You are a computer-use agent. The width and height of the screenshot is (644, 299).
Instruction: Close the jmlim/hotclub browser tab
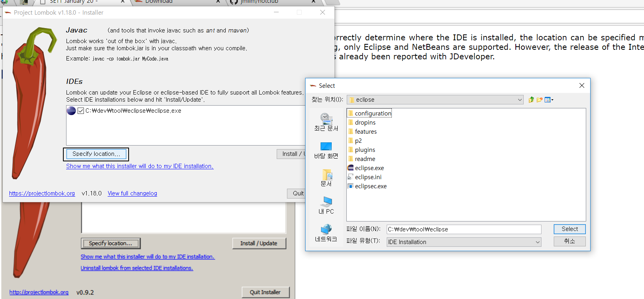click(313, 2)
